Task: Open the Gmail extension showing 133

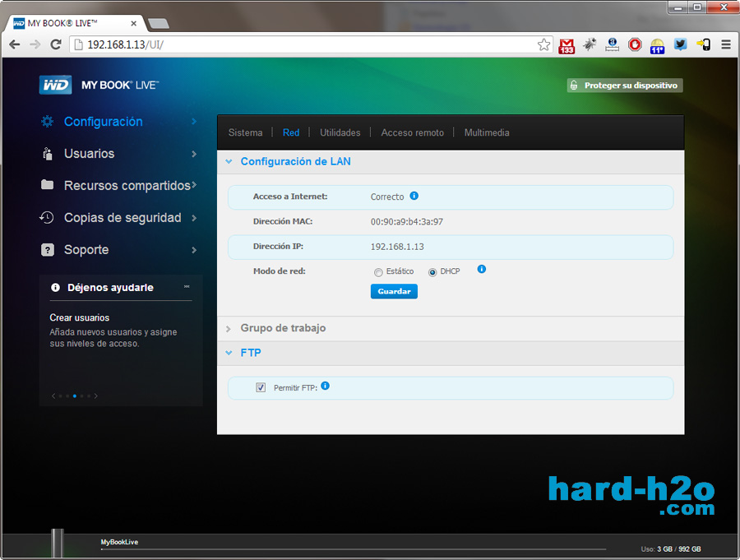Action: pos(567,45)
